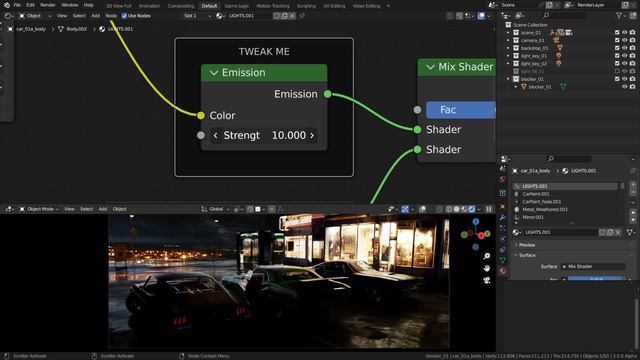Image resolution: width=640 pixels, height=360 pixels.
Task: Select the LIGHTS.001 material slot in list
Action: tap(565, 186)
